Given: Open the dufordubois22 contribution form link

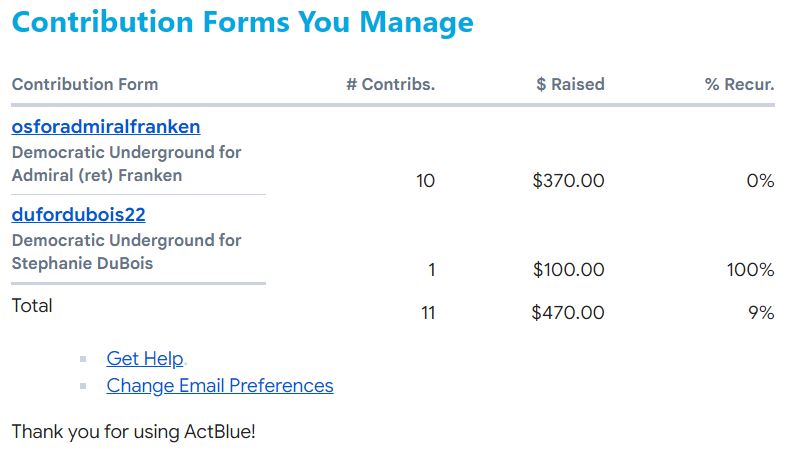Looking at the screenshot, I should point(79,214).
